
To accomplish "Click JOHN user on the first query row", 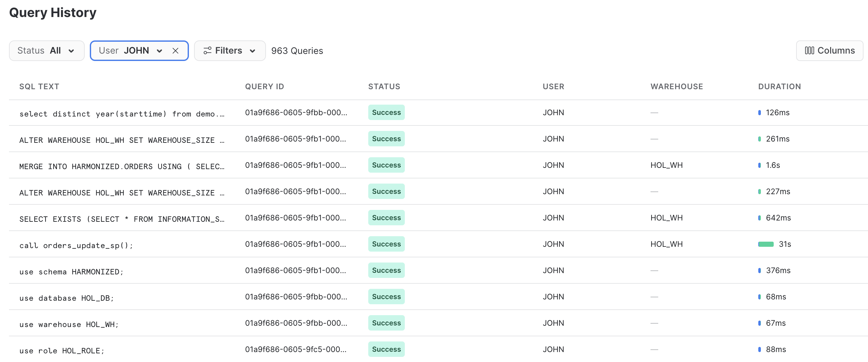I will click(553, 113).
